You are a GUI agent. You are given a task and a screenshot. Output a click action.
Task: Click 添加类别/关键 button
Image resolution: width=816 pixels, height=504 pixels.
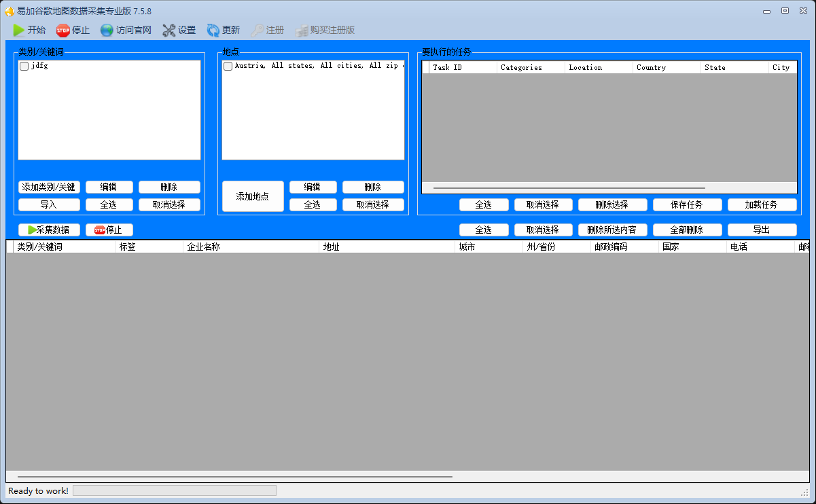click(x=49, y=187)
